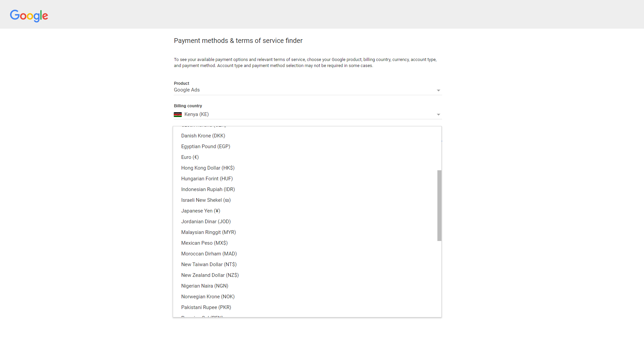Select Danish Krone (DKK)
This screenshot has height=362, width=644.
click(203, 136)
